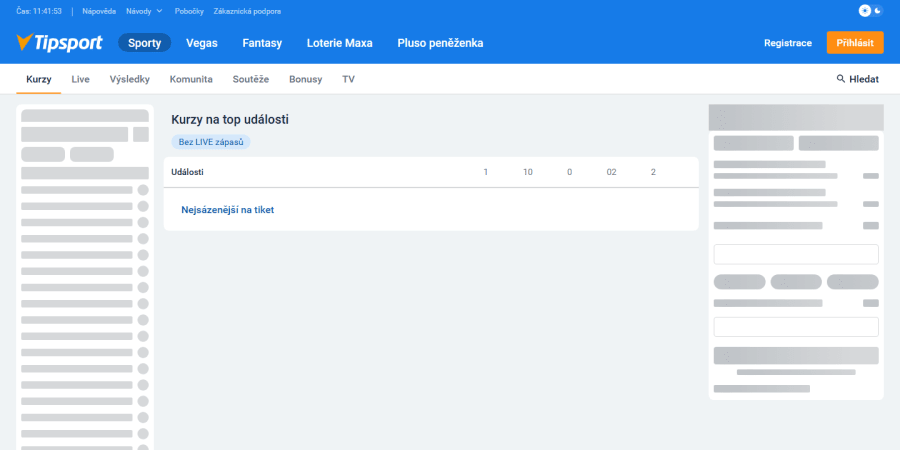Open the Nápověda link
Image resolution: width=900 pixels, height=450 pixels.
99,11
